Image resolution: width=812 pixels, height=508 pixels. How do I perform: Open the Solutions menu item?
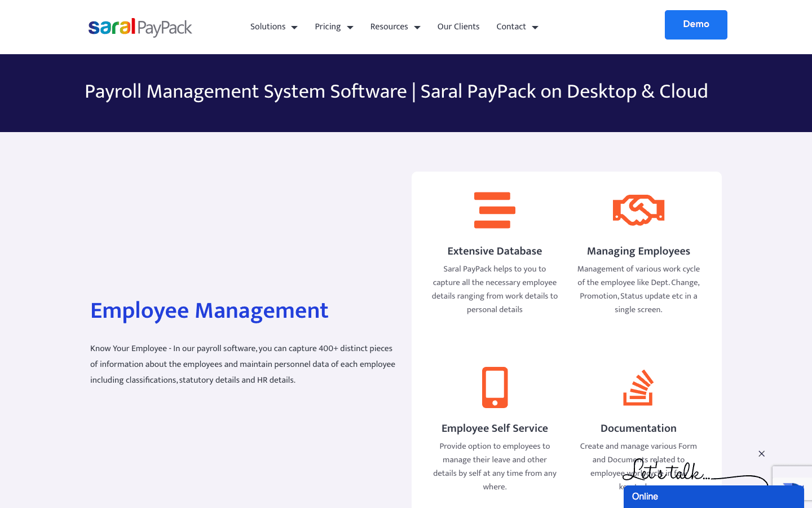(x=268, y=27)
